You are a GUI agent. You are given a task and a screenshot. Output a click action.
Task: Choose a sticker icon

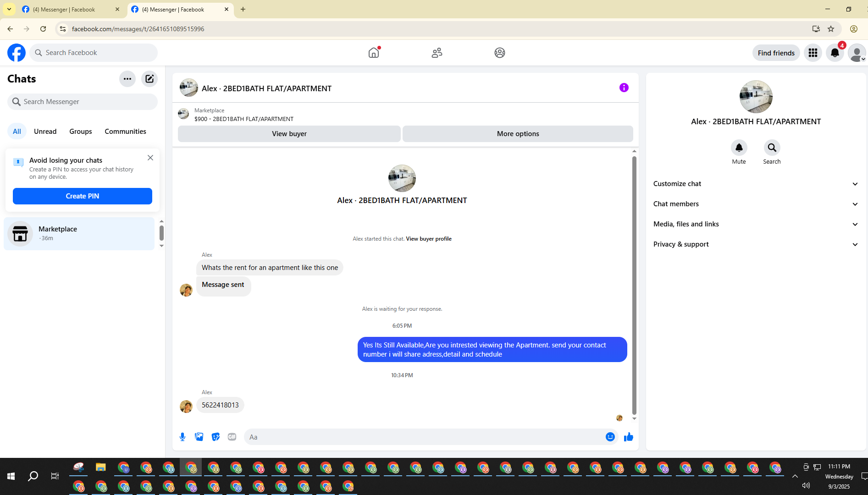216,437
